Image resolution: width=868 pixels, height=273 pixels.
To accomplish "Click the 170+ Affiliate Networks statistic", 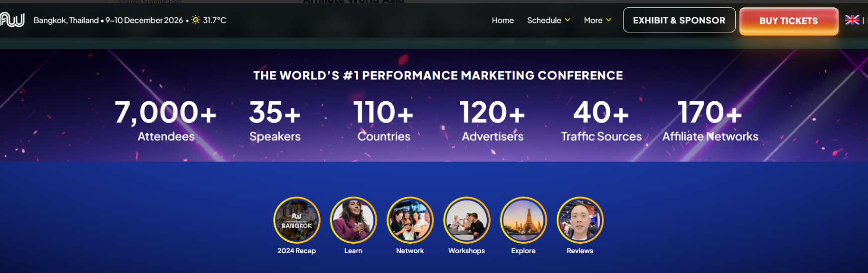I will click(710, 121).
